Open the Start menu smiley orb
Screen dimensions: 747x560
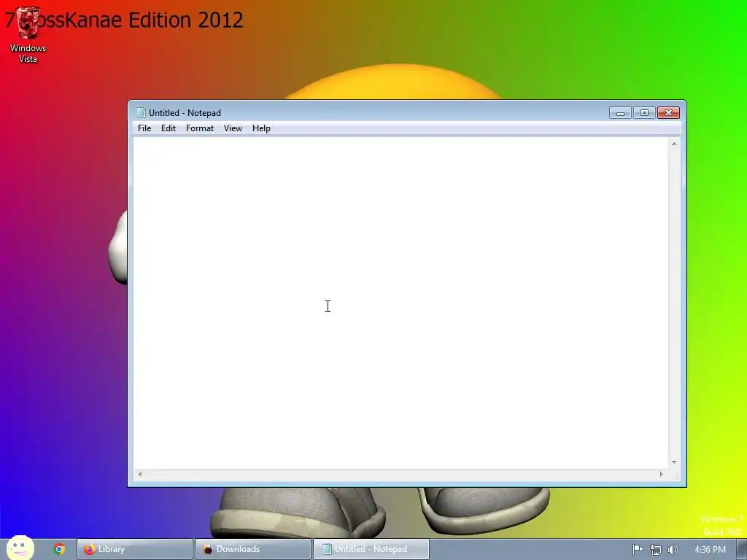pos(20,548)
